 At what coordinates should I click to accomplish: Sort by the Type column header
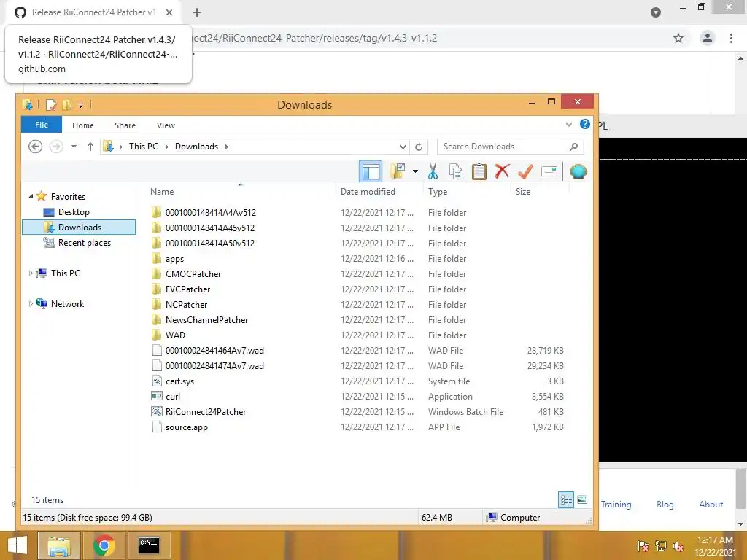438,192
